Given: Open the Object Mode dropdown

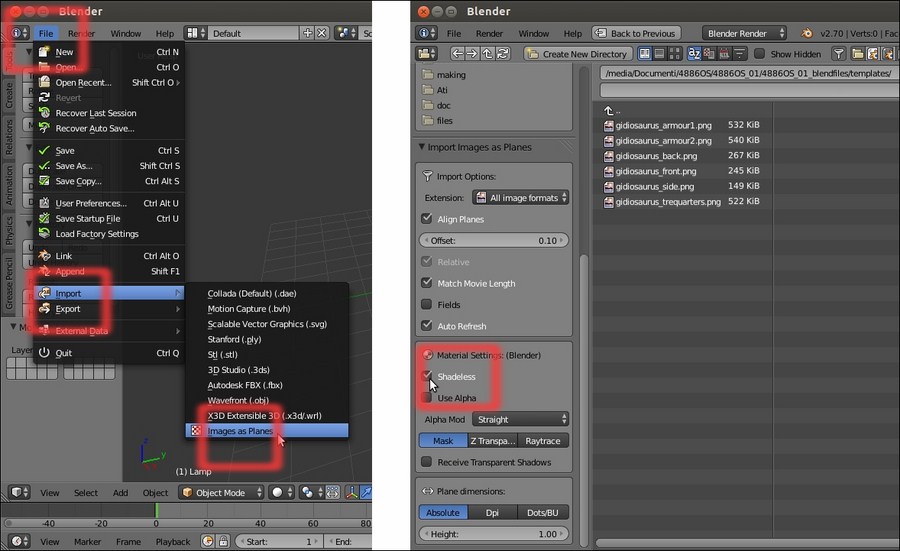Looking at the screenshot, I should pyautogui.click(x=221, y=492).
